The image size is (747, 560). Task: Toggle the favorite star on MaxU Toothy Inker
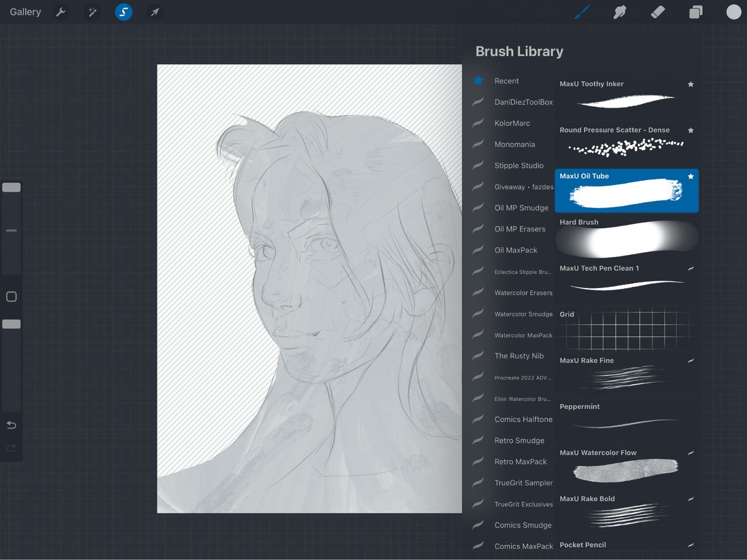(x=690, y=84)
